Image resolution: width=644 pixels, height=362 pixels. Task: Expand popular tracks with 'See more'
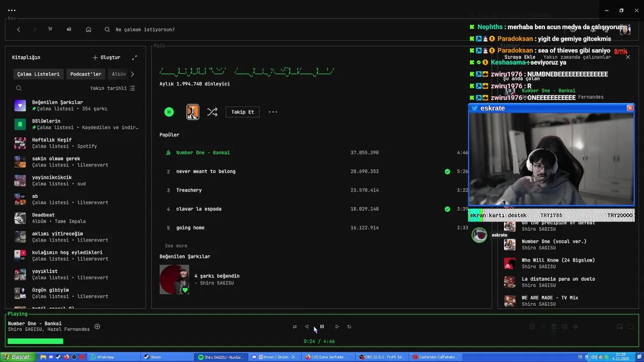[176, 246]
